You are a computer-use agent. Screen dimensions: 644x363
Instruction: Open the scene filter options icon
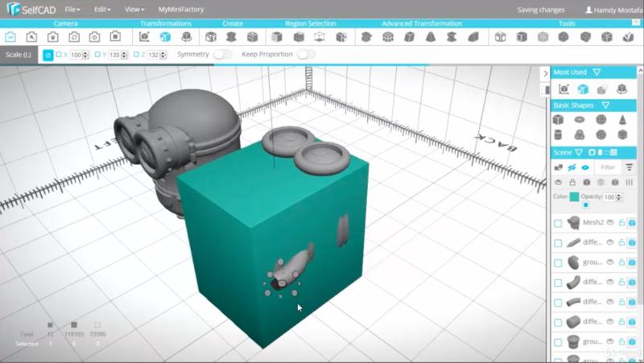[x=630, y=167]
